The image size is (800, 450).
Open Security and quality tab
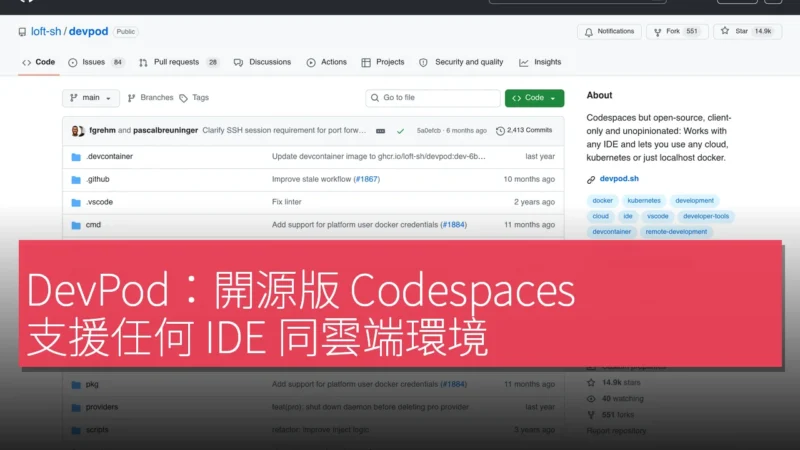click(x=461, y=62)
